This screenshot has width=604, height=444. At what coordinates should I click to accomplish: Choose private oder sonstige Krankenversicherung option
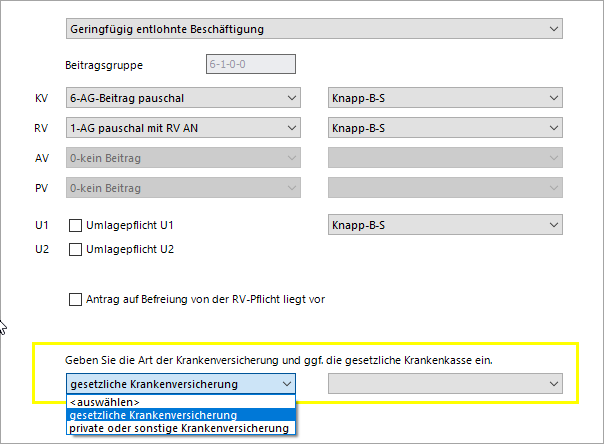[x=181, y=428]
